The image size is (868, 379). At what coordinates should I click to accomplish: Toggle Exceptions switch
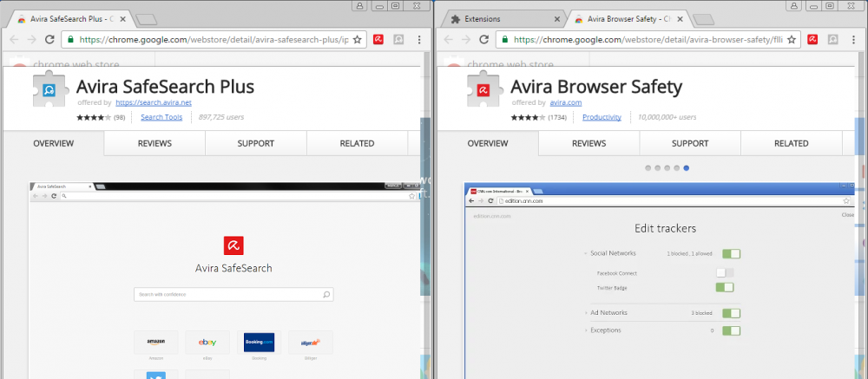click(731, 330)
